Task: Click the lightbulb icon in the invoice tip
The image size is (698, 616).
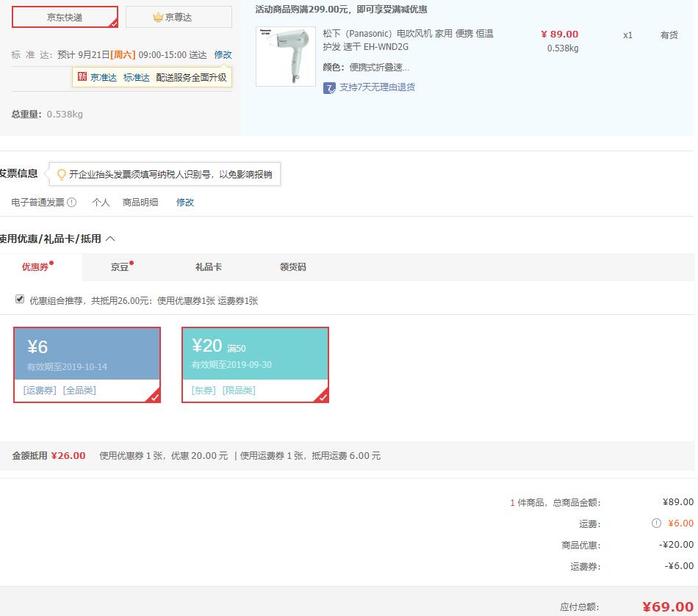Action: (62, 174)
